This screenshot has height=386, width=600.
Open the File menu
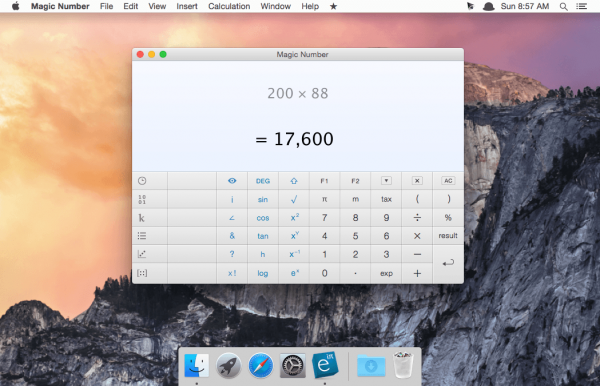point(106,6)
